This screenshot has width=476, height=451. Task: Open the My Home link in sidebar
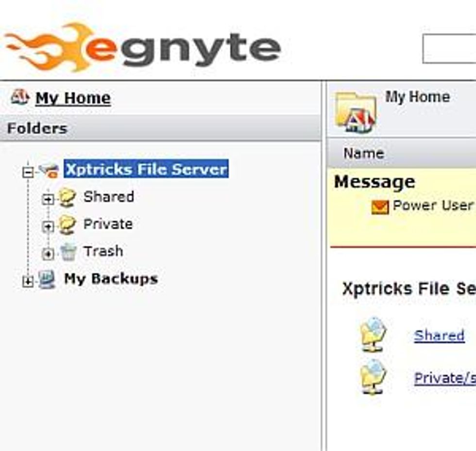(73, 98)
